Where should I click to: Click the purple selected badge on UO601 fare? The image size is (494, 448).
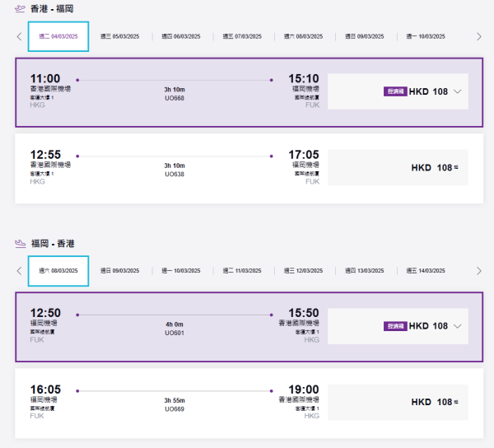395,326
